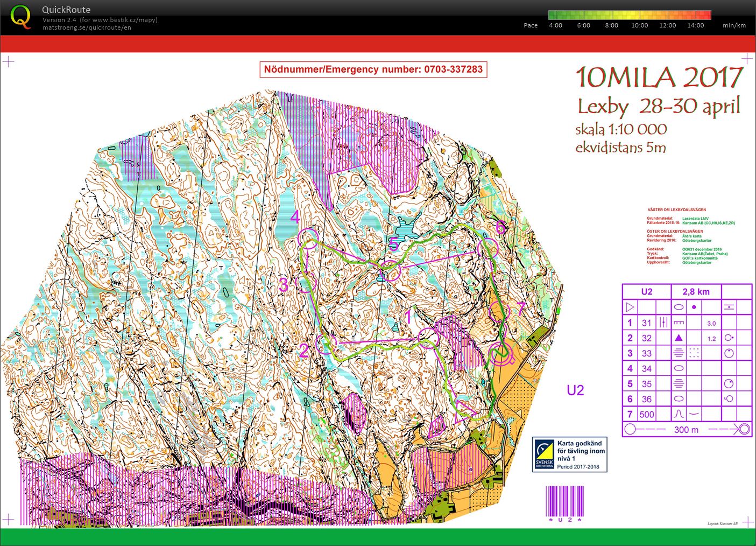Screen dimensions: 756x546
Task: Click the OG631 december 2016 text
Action: click(702, 249)
